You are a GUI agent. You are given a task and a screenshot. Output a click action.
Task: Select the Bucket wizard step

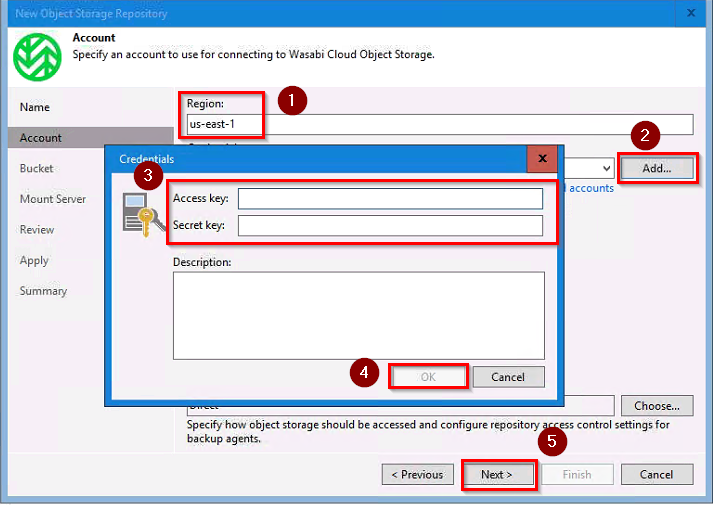(x=36, y=168)
